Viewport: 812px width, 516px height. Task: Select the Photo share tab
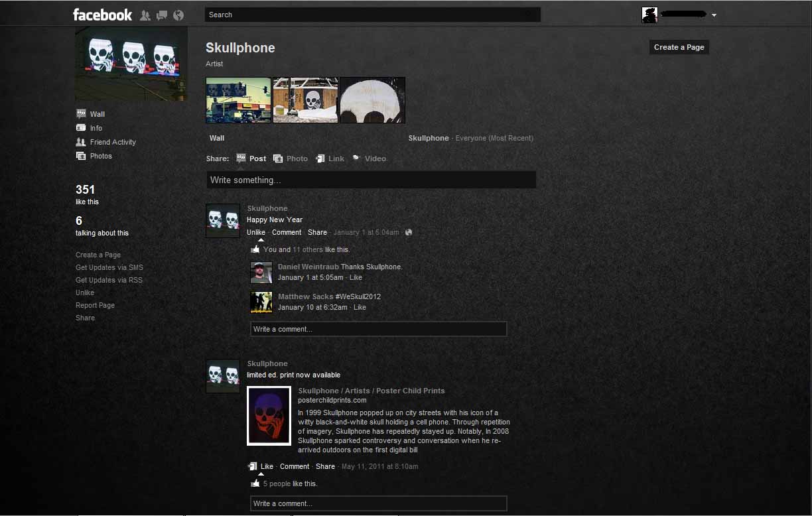[x=291, y=159]
